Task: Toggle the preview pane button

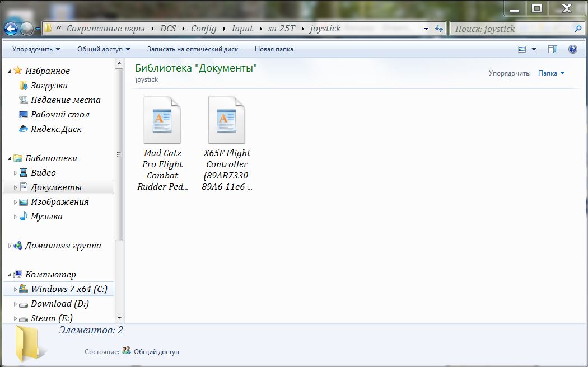Action: (553, 49)
